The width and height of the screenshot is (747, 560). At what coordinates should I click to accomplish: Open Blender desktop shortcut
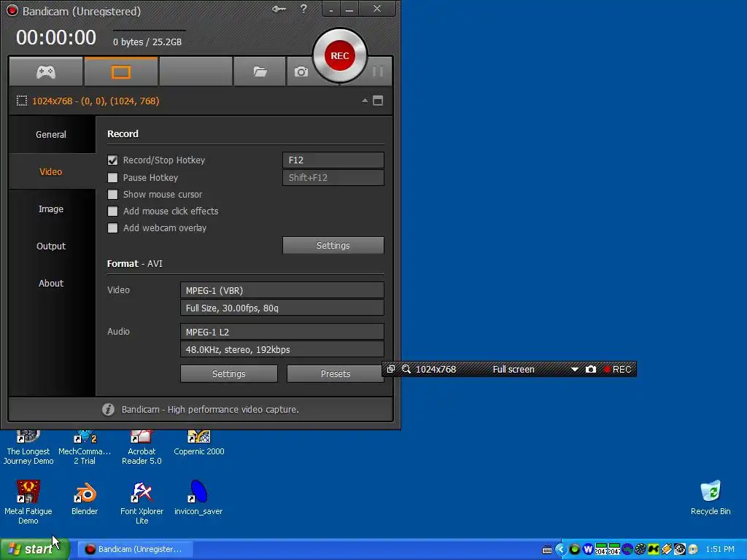pos(85,498)
